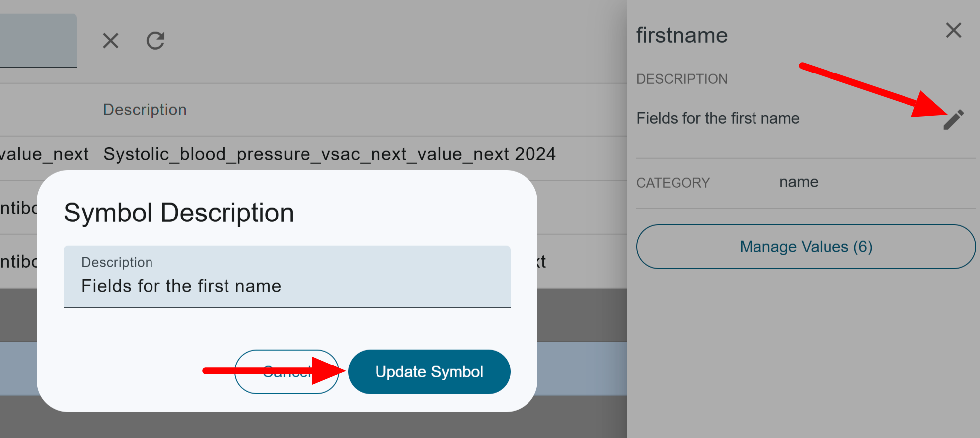Viewport: 980px width, 438px height.
Task: Click the category value "name"
Action: (799, 182)
